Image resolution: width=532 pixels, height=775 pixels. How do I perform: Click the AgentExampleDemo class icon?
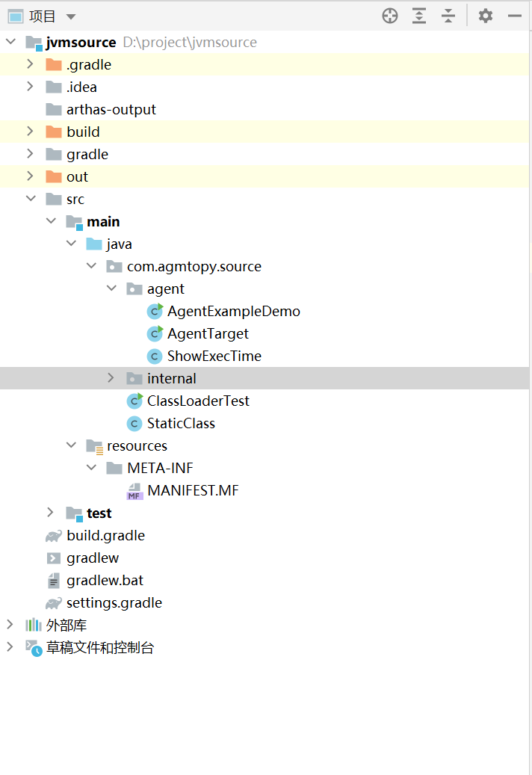(x=155, y=311)
